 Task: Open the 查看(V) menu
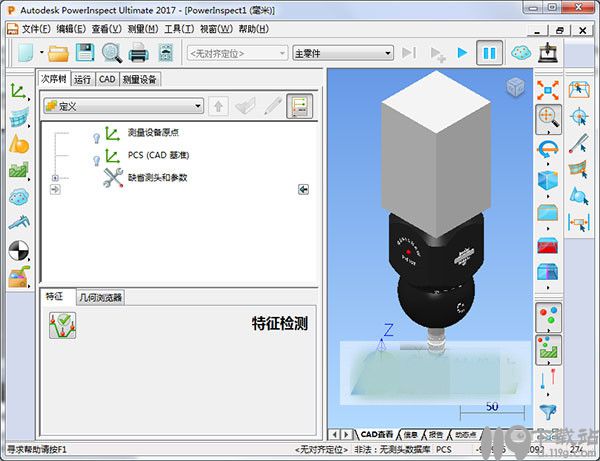pyautogui.click(x=107, y=29)
